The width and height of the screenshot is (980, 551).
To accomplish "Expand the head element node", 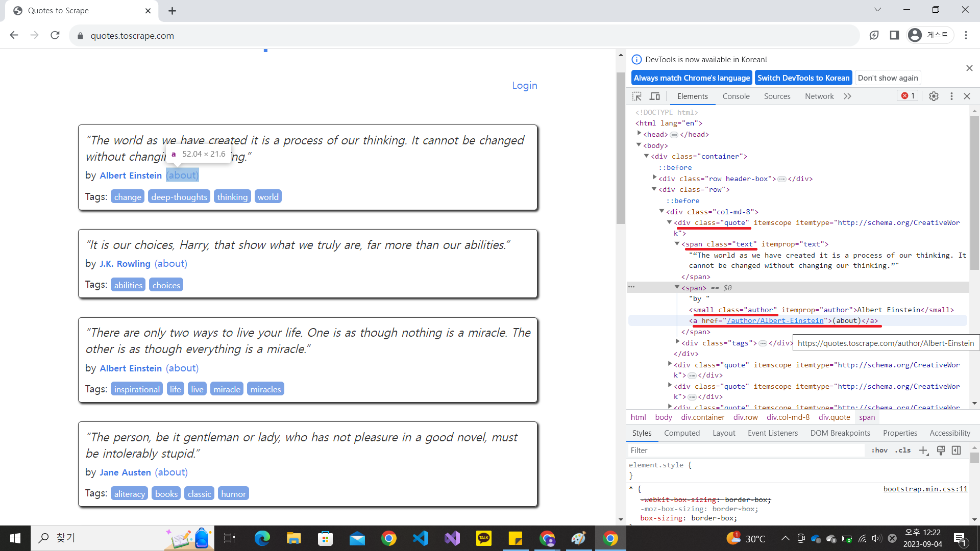I will click(639, 134).
